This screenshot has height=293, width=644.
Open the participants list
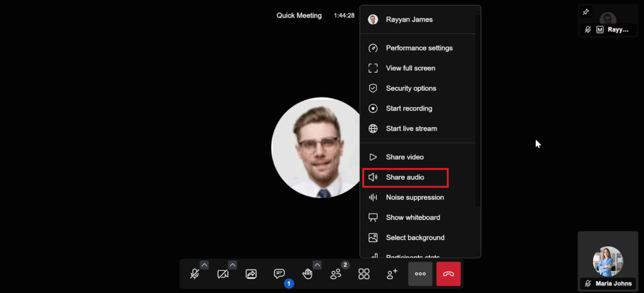coord(336,274)
